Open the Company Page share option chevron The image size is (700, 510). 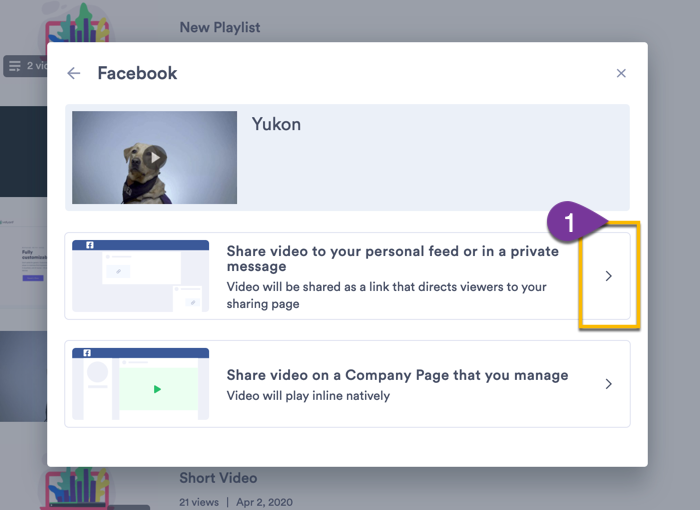[x=608, y=384]
